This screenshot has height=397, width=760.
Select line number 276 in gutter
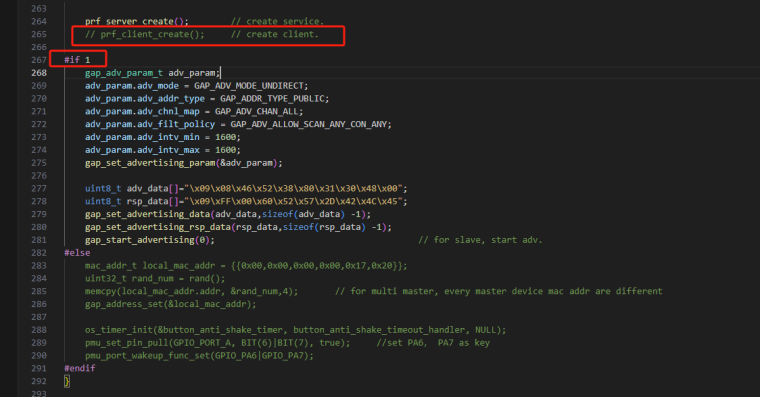(x=39, y=175)
